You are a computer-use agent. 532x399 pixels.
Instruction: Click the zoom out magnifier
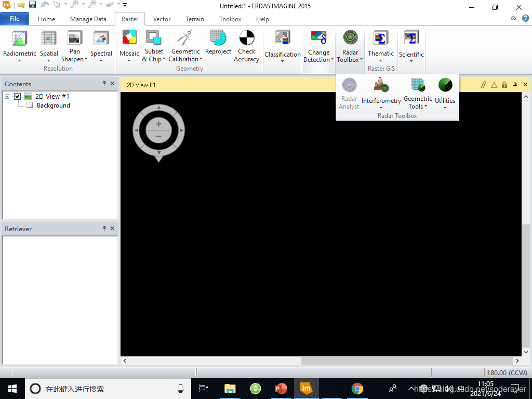92,5
